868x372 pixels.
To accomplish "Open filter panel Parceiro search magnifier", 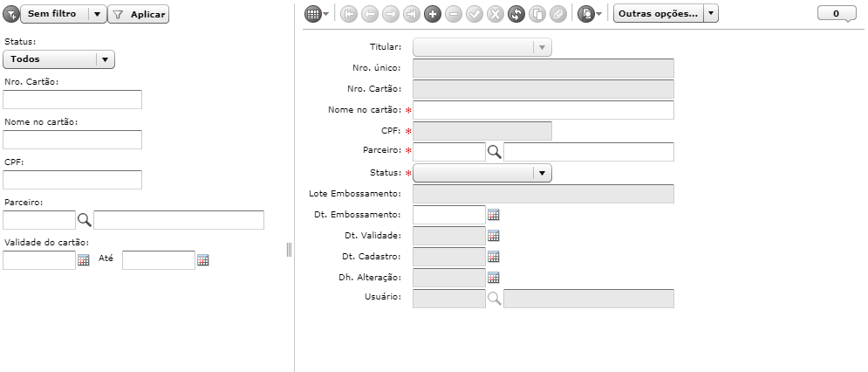I will [x=84, y=219].
